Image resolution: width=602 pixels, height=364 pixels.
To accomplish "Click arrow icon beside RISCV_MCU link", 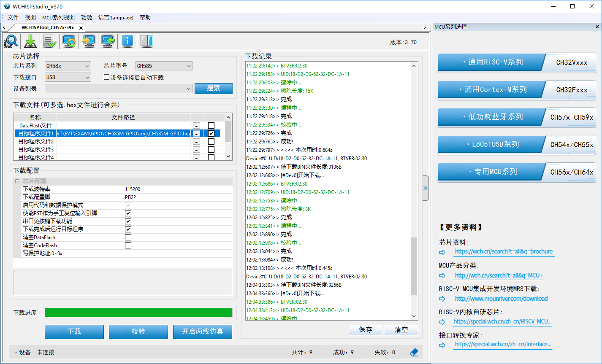I will click(x=442, y=322).
